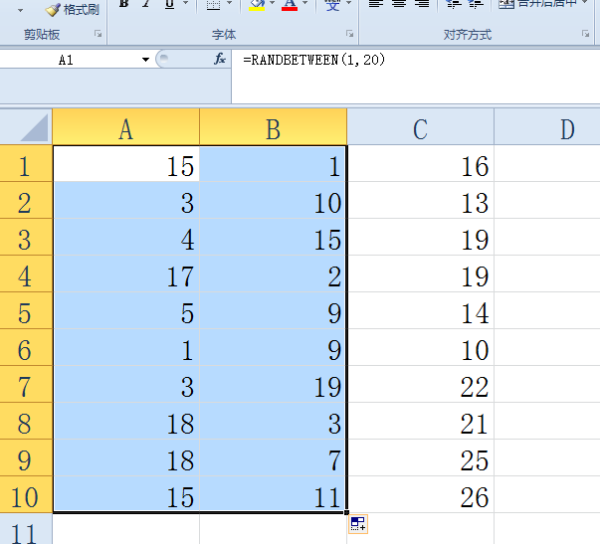The image size is (600, 544).
Task: Toggle underline formatting
Action: coord(168,5)
